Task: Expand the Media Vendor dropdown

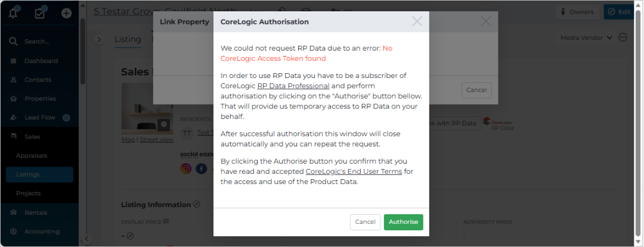Action: (x=587, y=37)
